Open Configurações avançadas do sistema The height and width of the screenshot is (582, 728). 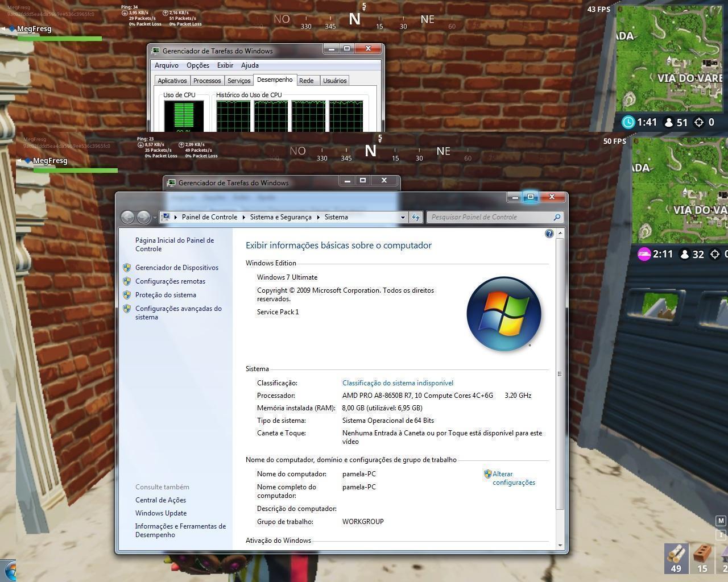click(179, 313)
